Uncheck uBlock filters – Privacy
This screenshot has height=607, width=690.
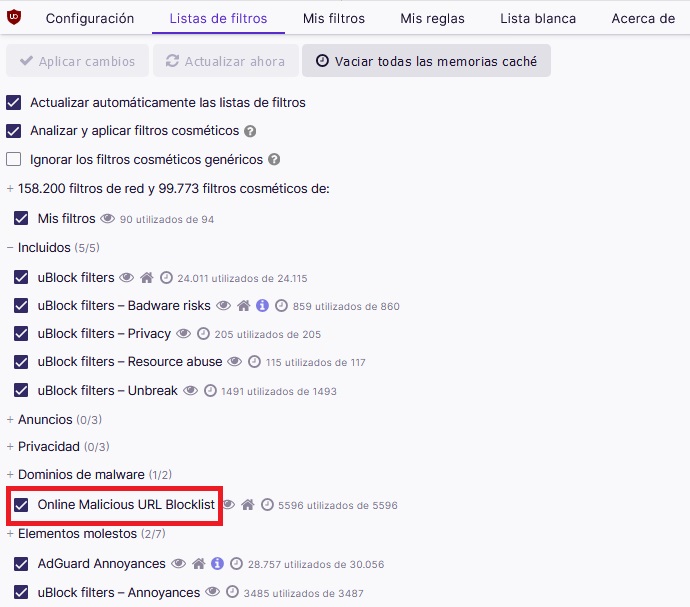[x=21, y=333]
